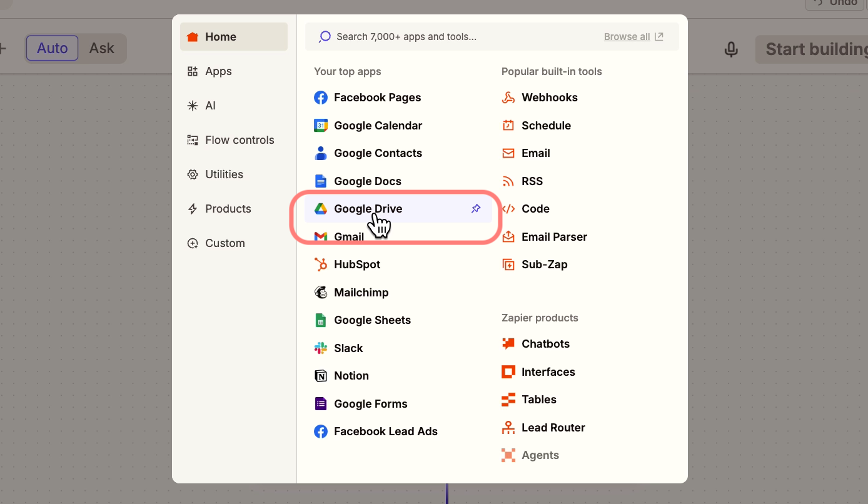Click the search magnifier icon

click(325, 37)
